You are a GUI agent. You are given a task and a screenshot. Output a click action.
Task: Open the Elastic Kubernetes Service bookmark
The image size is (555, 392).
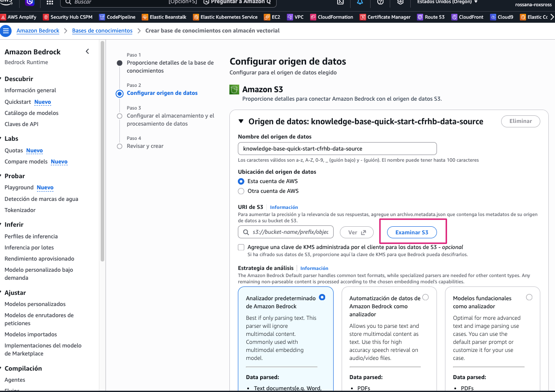click(225, 17)
